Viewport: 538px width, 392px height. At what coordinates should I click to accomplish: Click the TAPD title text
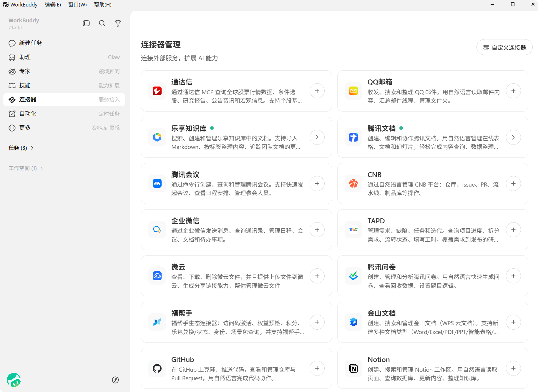click(376, 221)
